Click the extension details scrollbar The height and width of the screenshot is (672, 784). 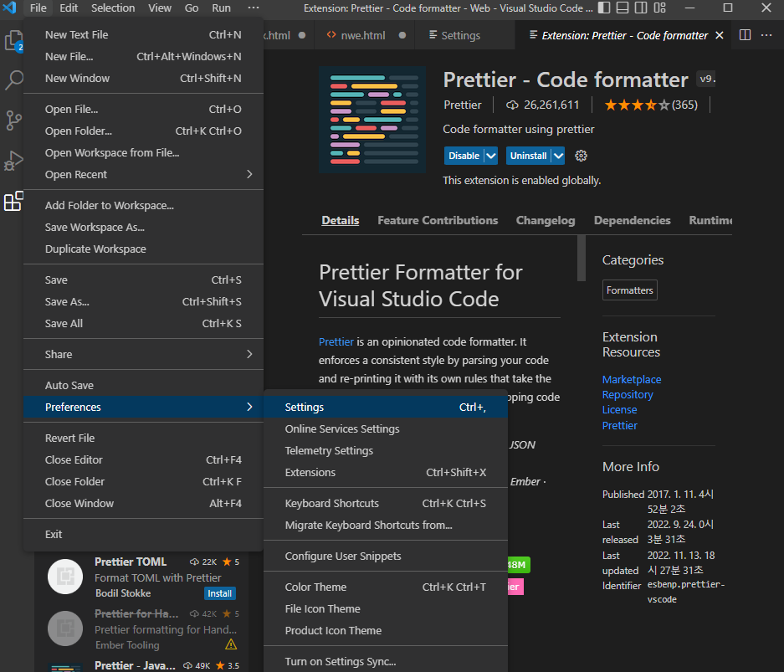point(581,258)
